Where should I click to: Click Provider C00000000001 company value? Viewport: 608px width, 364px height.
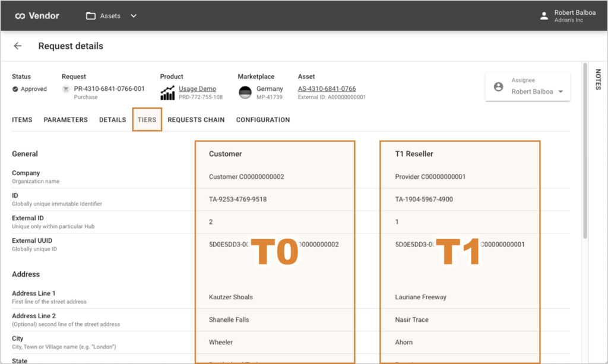coord(430,177)
